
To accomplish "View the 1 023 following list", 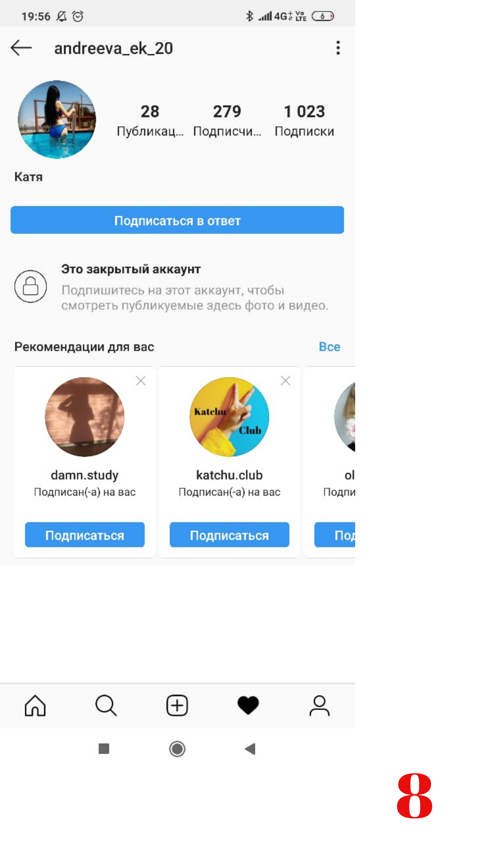I will 305,120.
